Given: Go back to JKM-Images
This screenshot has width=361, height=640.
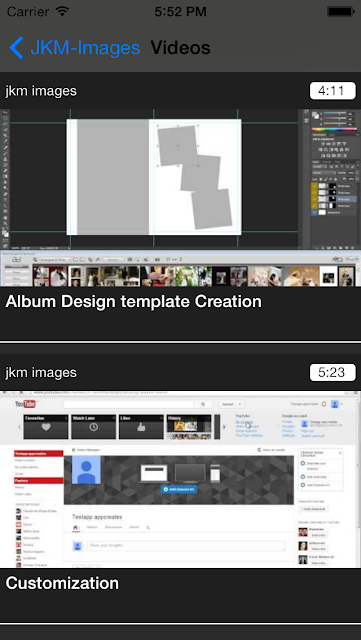Looking at the screenshot, I should pyautogui.click(x=85, y=48).
